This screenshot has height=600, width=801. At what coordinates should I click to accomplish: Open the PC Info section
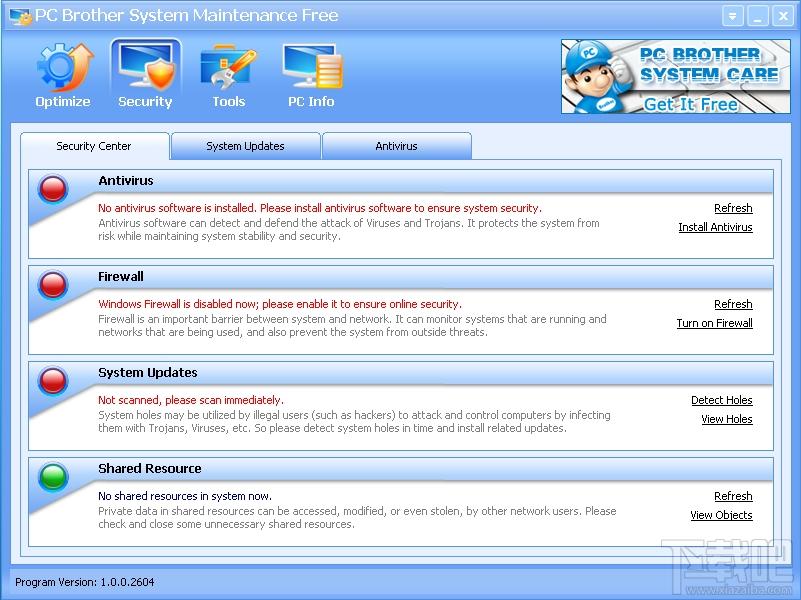coord(312,76)
